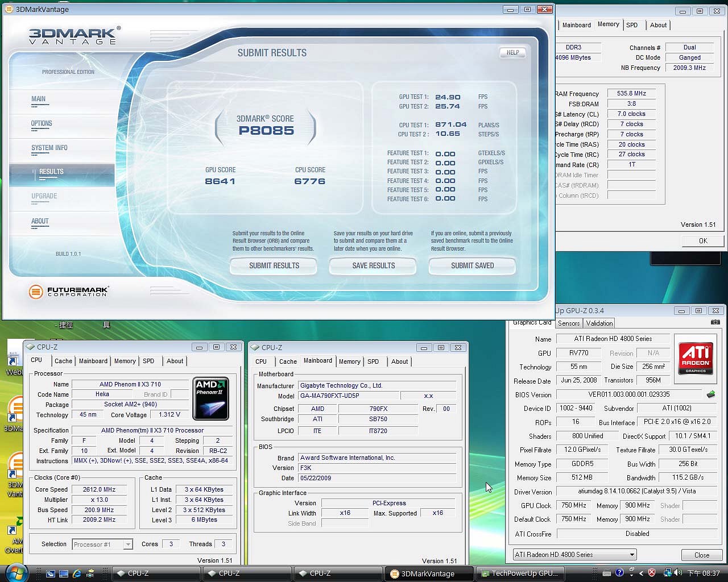
Task: Click the AMD Phenom II logo in CPU-Z
Action: [x=210, y=398]
